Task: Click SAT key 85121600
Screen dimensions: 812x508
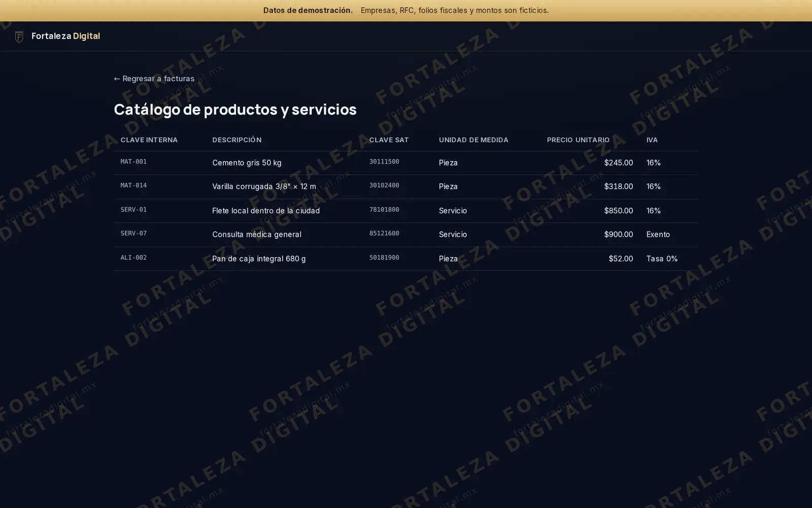Action: pos(384,233)
